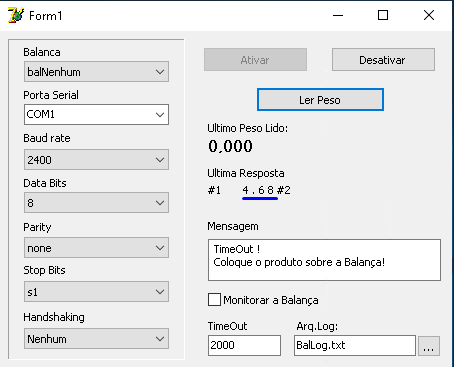Click the Form1 application icon in the title bar
The height and width of the screenshot is (367, 454).
pyautogui.click(x=16, y=15)
